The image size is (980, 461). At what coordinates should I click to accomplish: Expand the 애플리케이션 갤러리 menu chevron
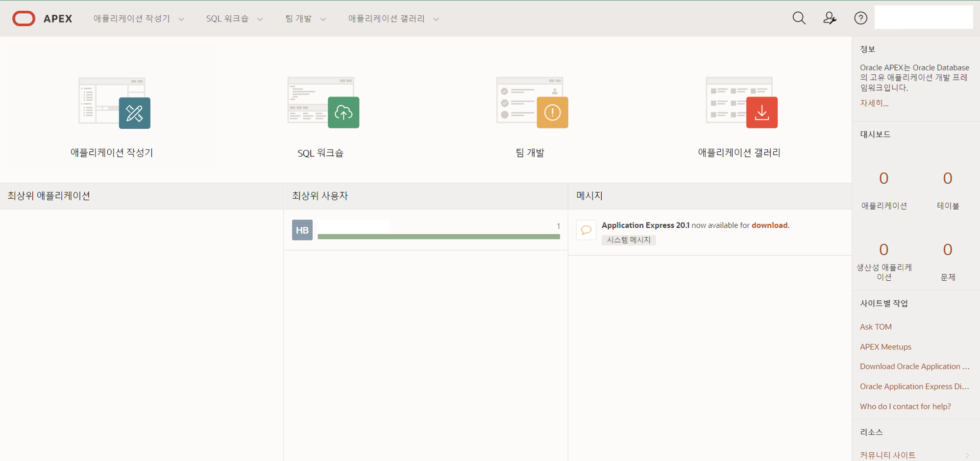(x=436, y=19)
